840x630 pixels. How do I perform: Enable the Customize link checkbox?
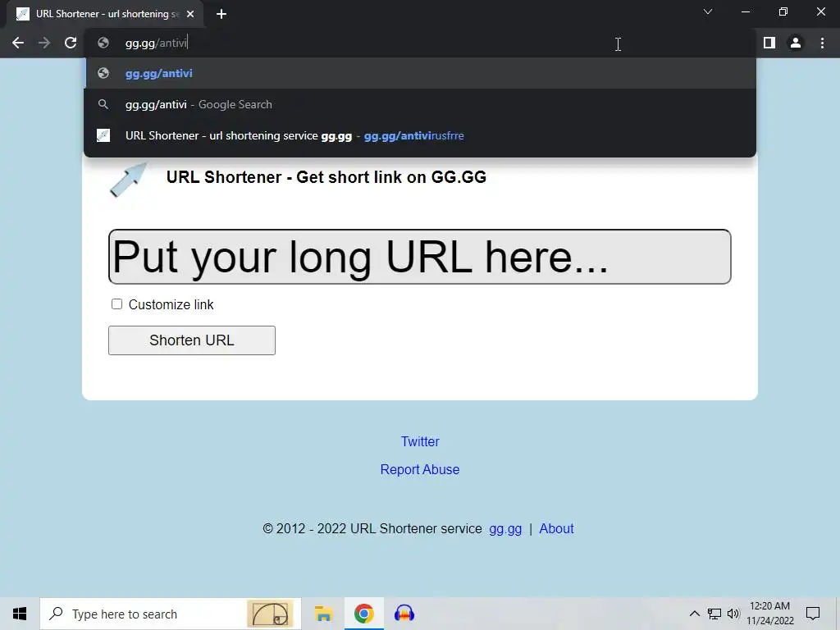point(116,304)
